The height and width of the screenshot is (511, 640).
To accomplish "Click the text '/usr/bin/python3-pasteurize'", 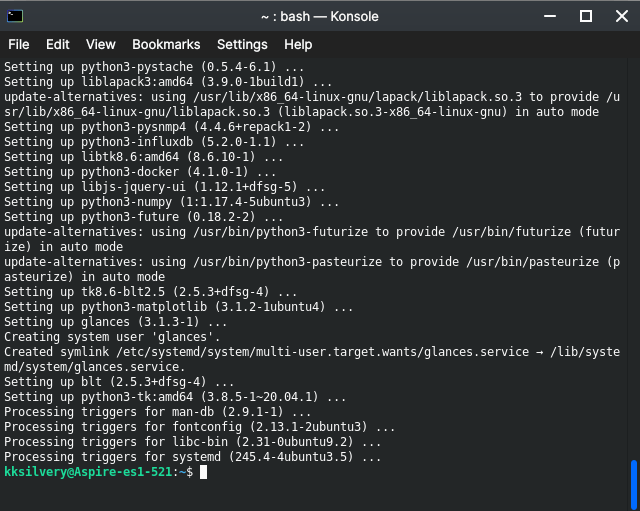I will (x=287, y=262).
